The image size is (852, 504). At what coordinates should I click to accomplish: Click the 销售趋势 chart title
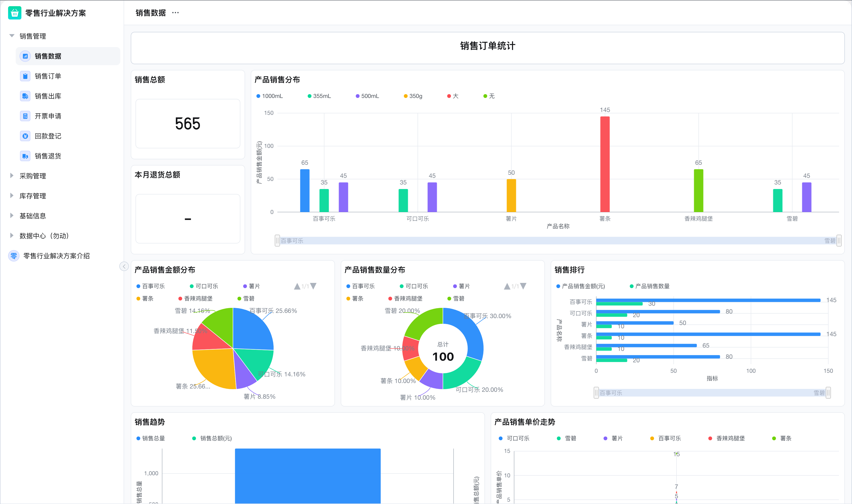[150, 422]
